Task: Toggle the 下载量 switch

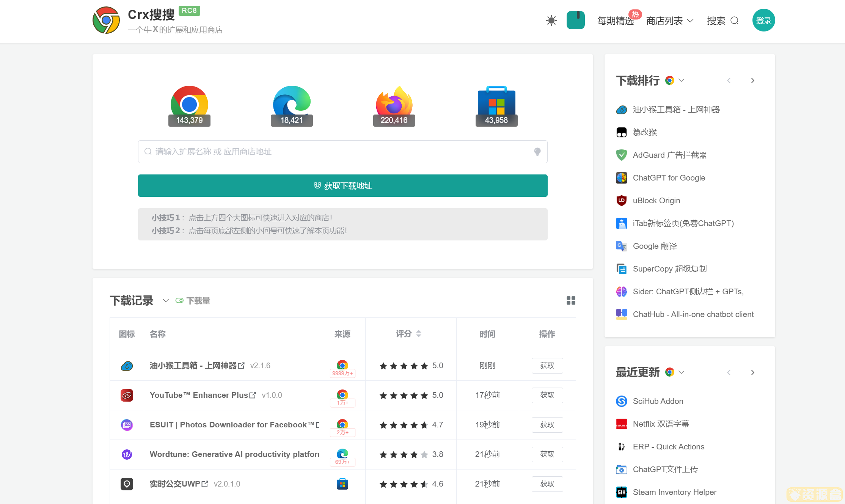Action: tap(179, 301)
